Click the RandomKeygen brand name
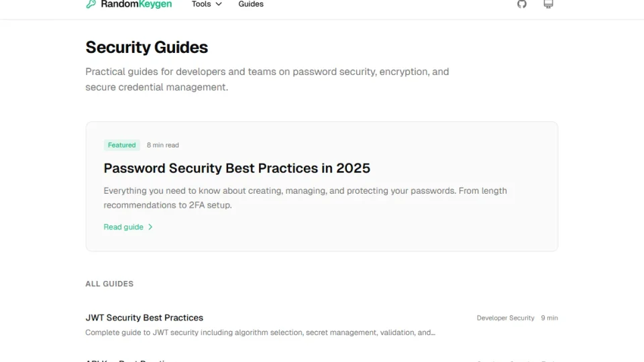Image resolution: width=644 pixels, height=362 pixels. tap(136, 4)
